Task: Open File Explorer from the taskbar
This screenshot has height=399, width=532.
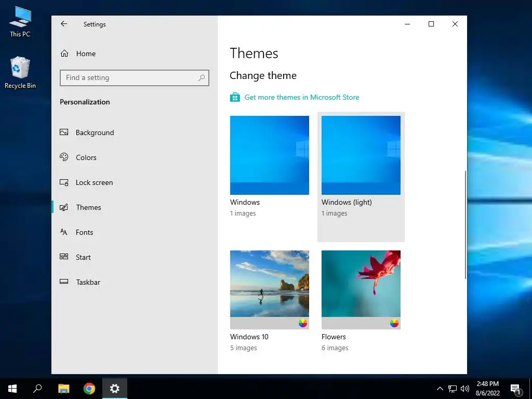Action: (x=63, y=389)
